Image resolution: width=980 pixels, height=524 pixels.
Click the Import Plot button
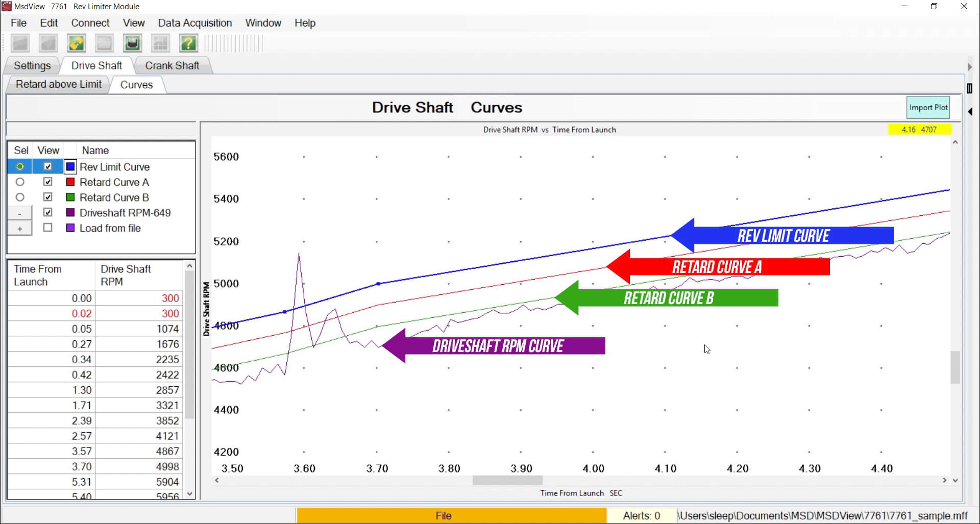[x=928, y=108]
